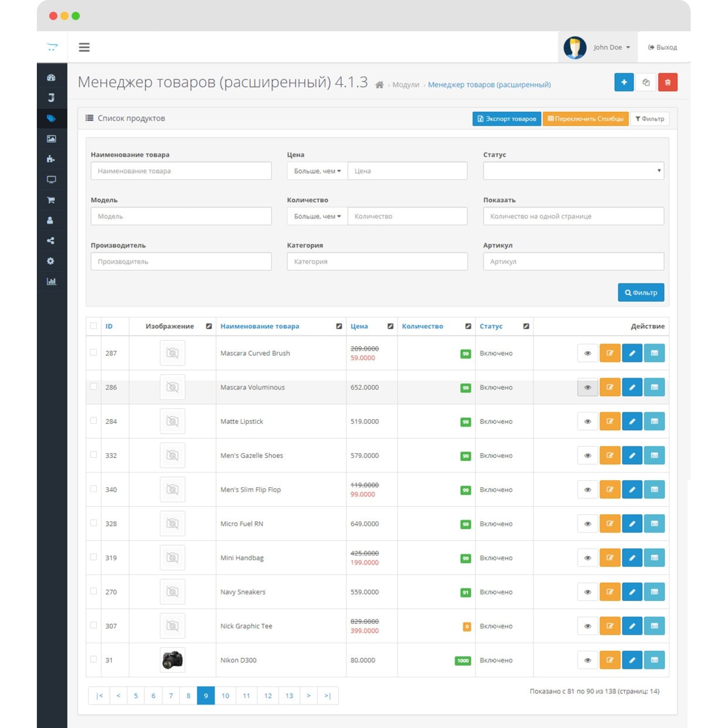Click the red trash delete button
Screen dimensions: 728x728
point(667,82)
